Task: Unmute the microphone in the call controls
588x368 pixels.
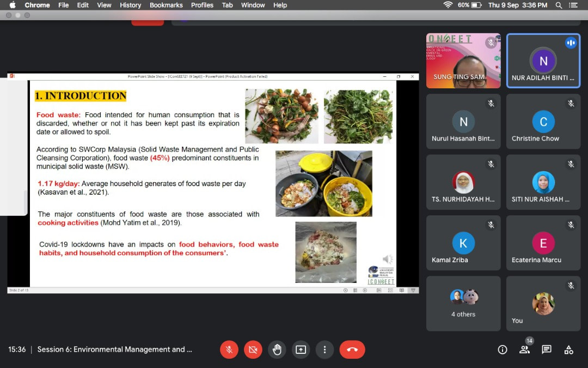Action: [x=229, y=349]
